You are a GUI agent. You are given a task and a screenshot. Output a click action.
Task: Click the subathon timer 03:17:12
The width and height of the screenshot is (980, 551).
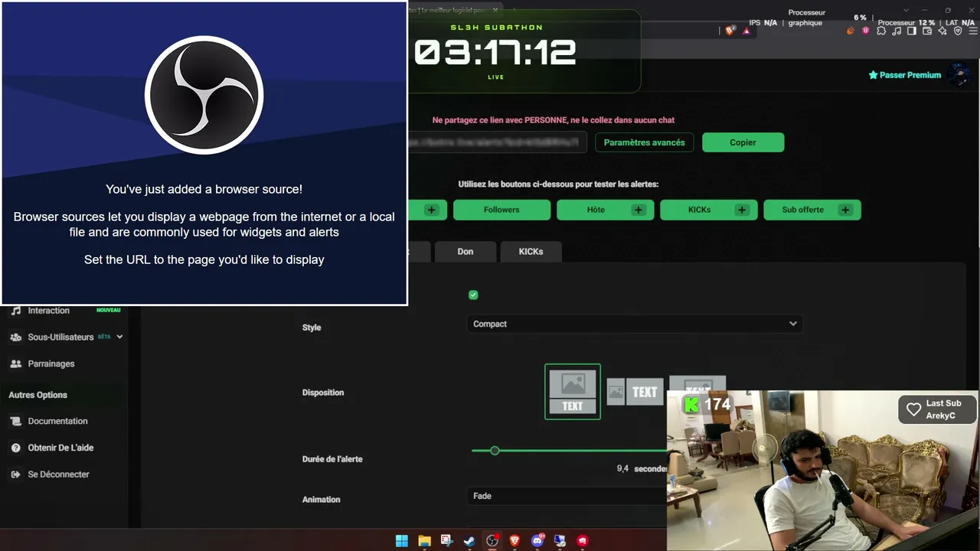click(495, 53)
